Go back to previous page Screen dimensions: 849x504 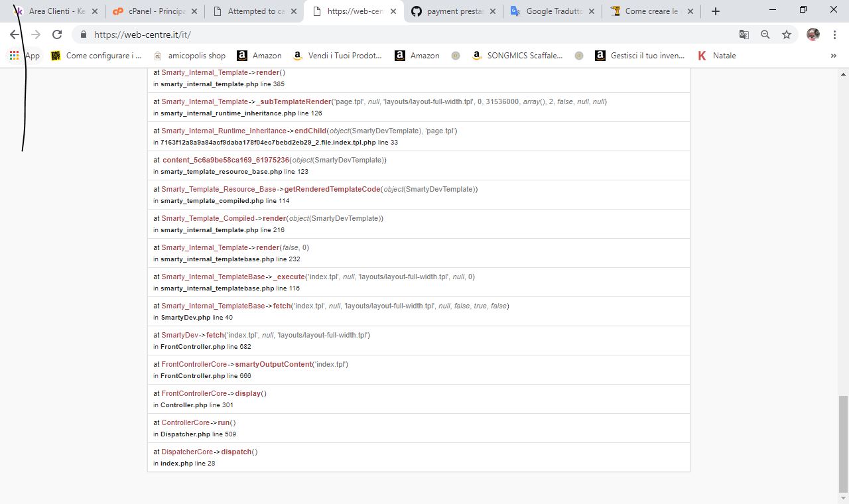coord(15,34)
